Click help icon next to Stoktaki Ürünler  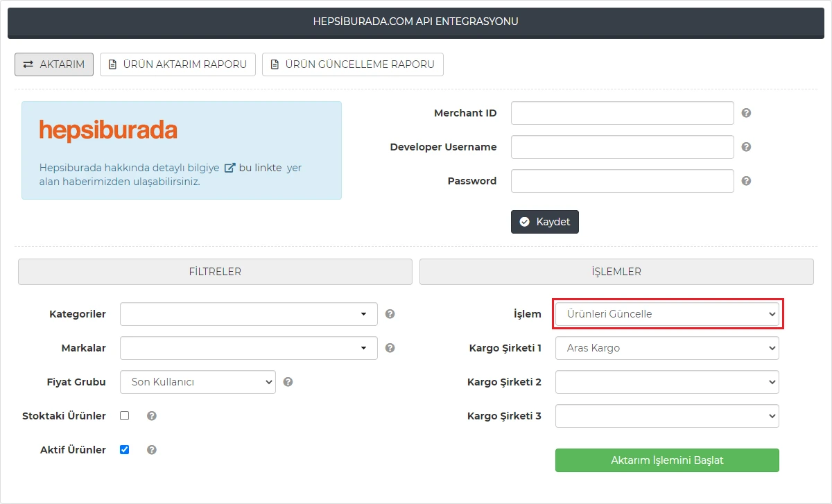click(151, 416)
